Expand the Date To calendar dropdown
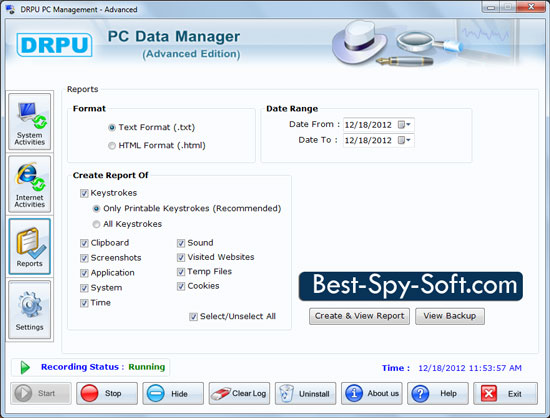Screen dimensions: 550x418 point(404,140)
